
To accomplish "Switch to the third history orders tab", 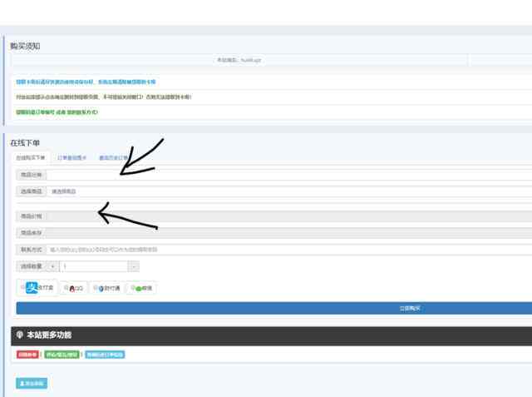I will click(x=114, y=158).
